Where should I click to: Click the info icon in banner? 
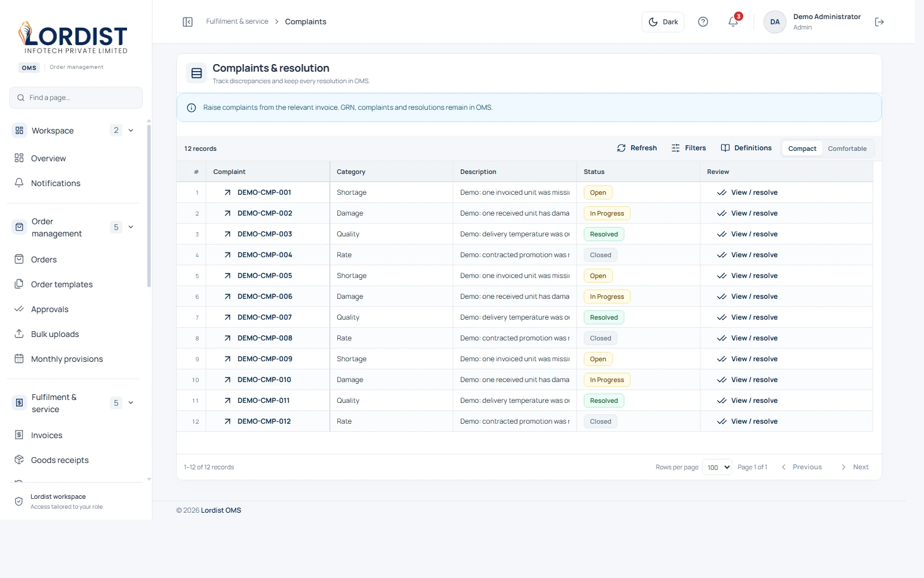coord(191,108)
